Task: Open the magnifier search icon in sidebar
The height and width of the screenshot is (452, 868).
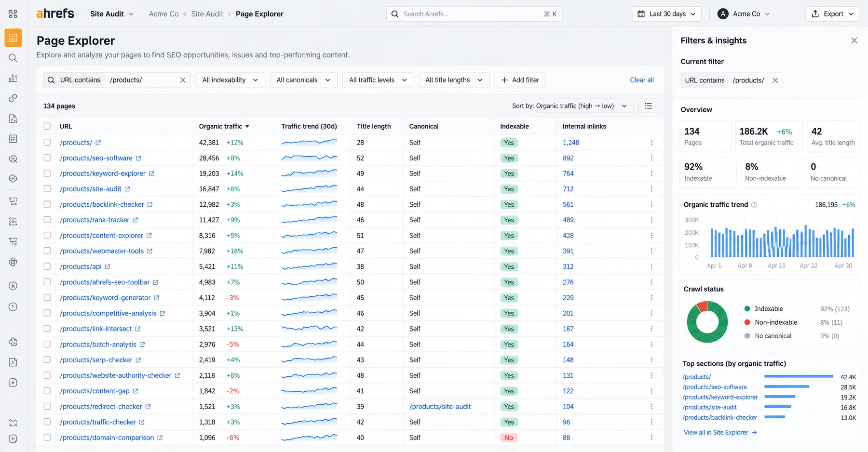Action: point(13,58)
